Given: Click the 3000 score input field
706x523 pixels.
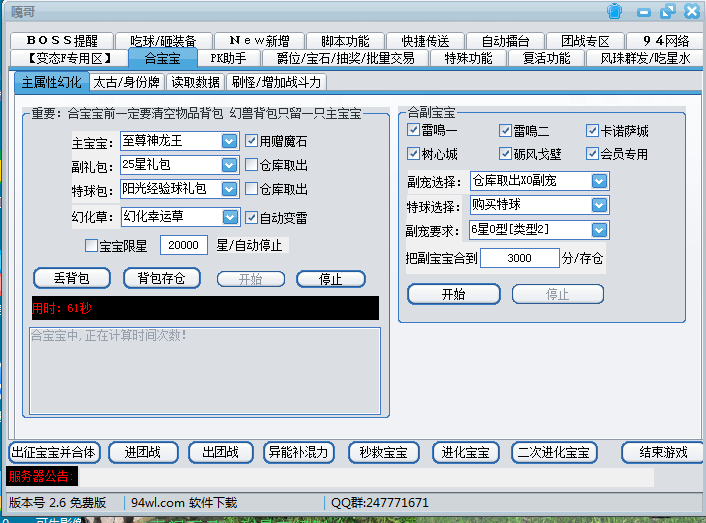Looking at the screenshot, I should (518, 258).
